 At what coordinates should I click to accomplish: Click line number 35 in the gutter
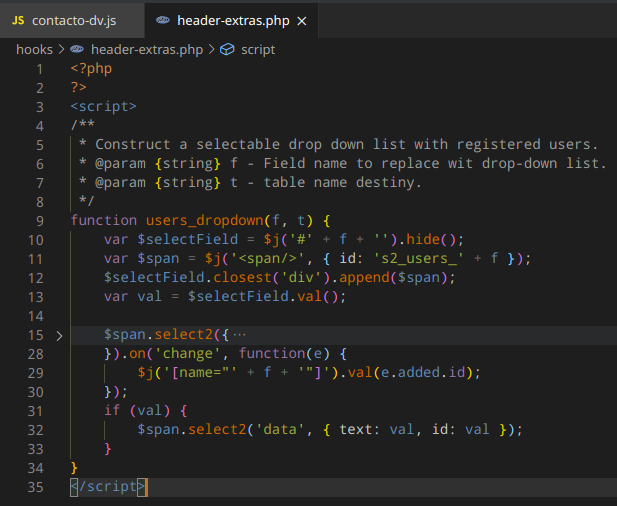tap(35, 487)
